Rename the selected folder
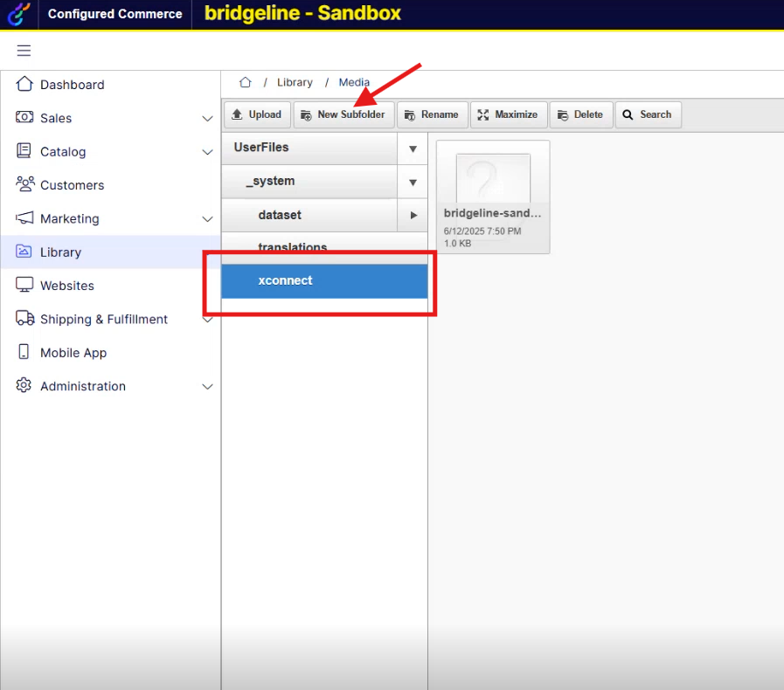 [433, 114]
